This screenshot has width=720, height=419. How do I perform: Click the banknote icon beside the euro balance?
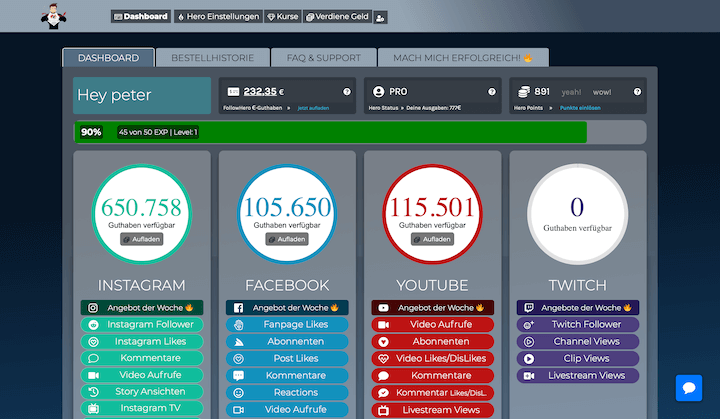pos(233,92)
